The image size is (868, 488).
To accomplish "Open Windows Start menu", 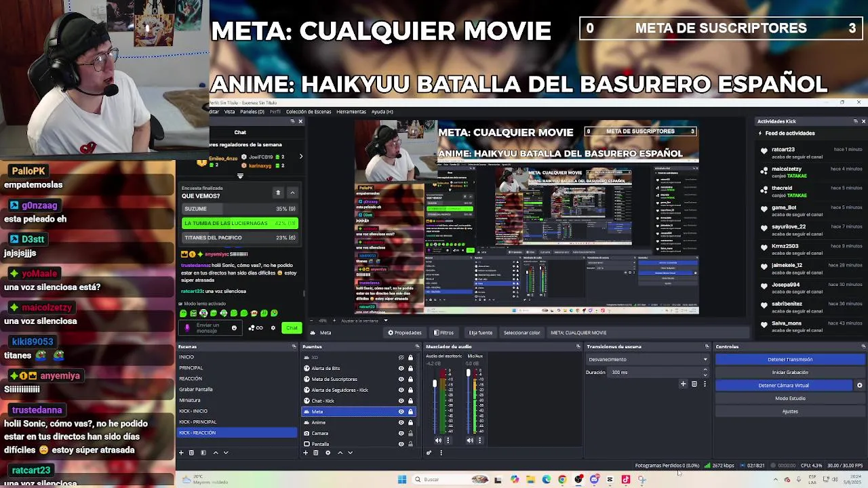I will point(401,479).
